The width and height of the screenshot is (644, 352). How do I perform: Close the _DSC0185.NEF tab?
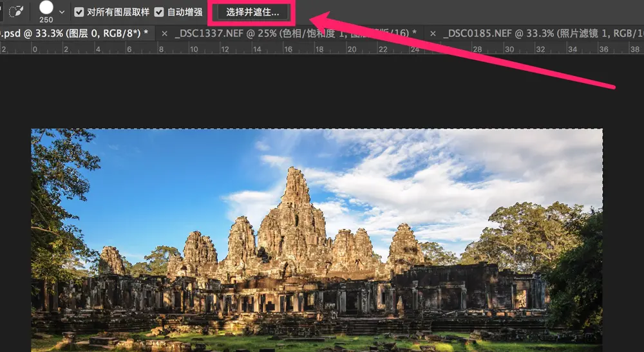click(433, 33)
